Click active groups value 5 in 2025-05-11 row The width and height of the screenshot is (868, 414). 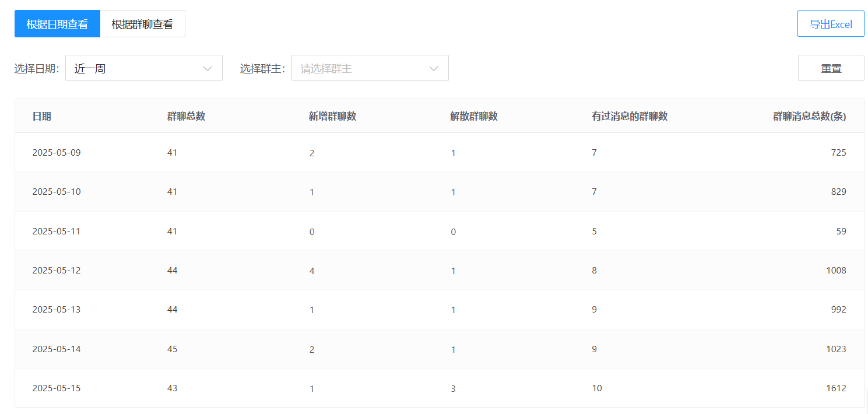[x=594, y=231]
